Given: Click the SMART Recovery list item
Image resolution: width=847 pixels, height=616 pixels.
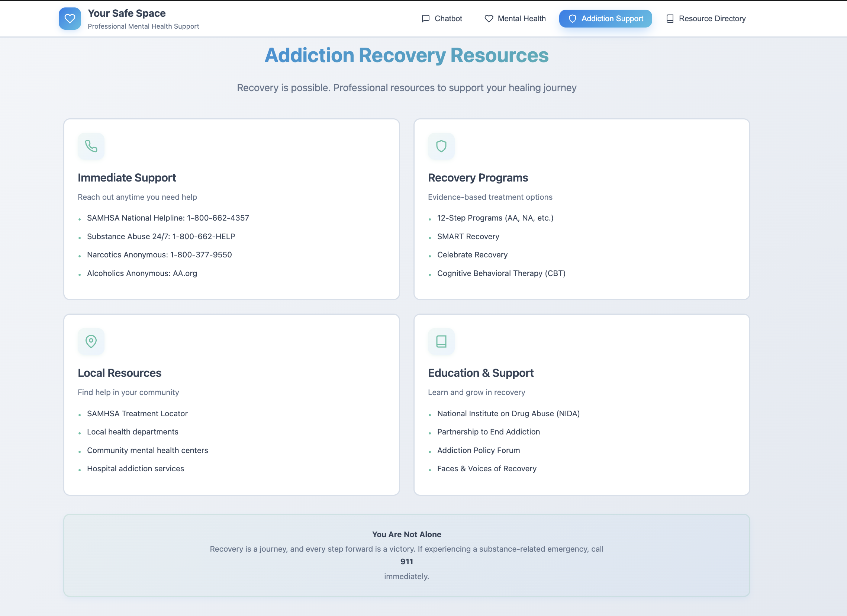Looking at the screenshot, I should [x=468, y=237].
